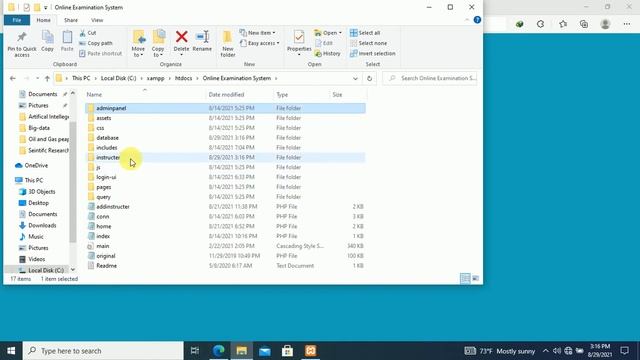Viewport: 640px width, 360px height.
Task: Click xampp in address breadcrumb
Action: [x=155, y=78]
